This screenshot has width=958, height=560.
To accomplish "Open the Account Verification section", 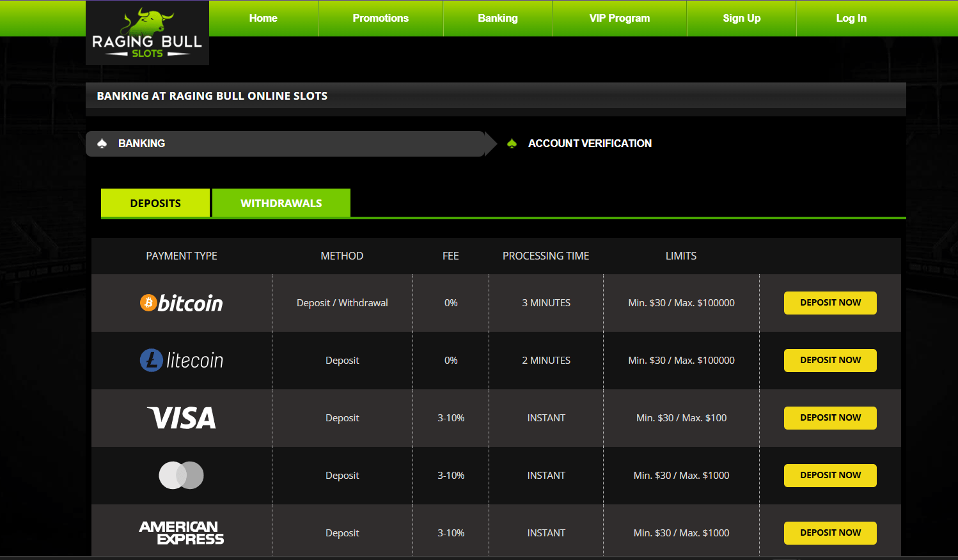I will pyautogui.click(x=590, y=144).
